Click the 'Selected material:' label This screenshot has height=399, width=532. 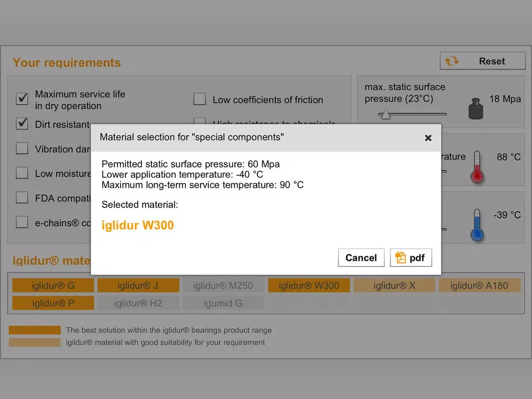tap(140, 205)
